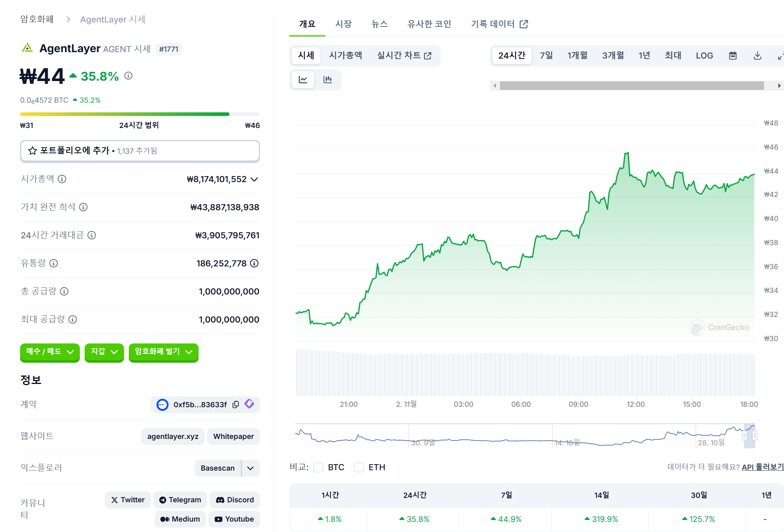Click the left handle of chart navigator

[x=744, y=436]
